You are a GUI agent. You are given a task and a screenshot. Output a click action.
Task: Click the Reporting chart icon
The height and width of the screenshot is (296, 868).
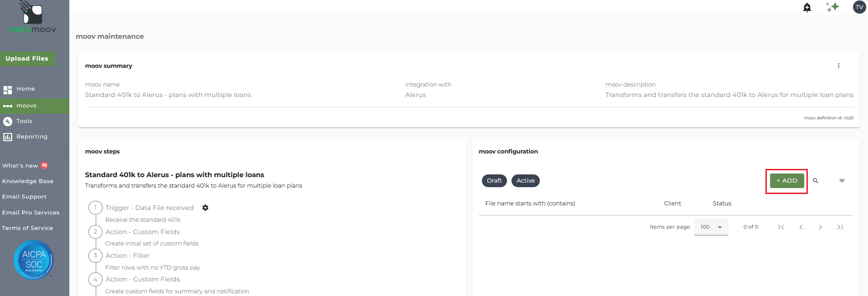point(8,137)
